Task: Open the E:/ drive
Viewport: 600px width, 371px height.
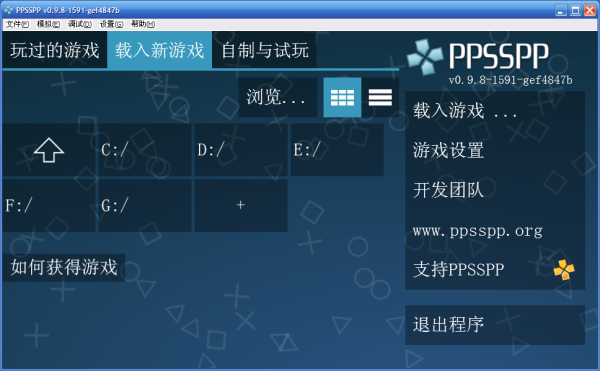Action: pos(337,150)
